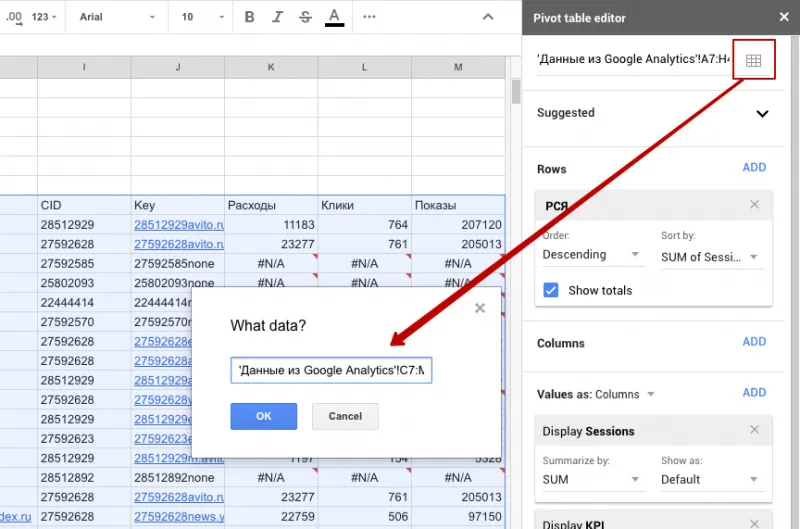
Task: Select column M header
Action: pos(458,67)
